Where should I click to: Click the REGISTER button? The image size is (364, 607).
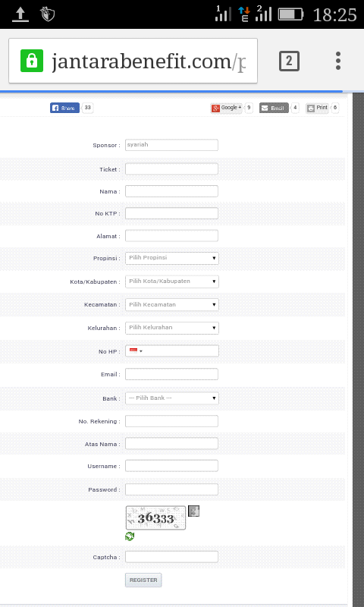click(x=143, y=580)
